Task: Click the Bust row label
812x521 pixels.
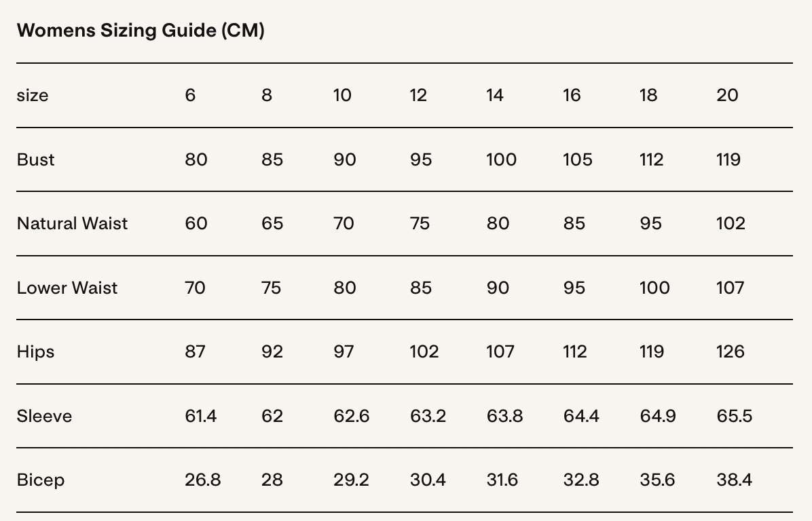Action: 35,159
